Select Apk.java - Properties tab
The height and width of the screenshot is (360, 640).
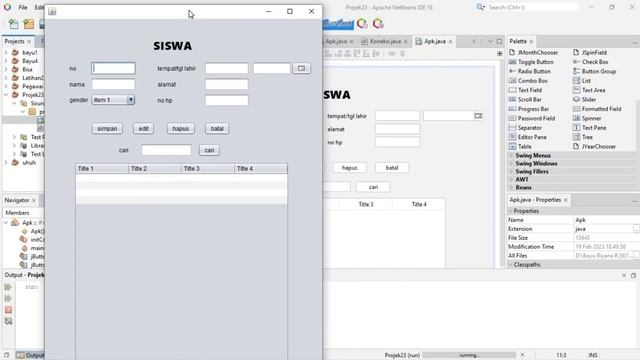pos(535,200)
